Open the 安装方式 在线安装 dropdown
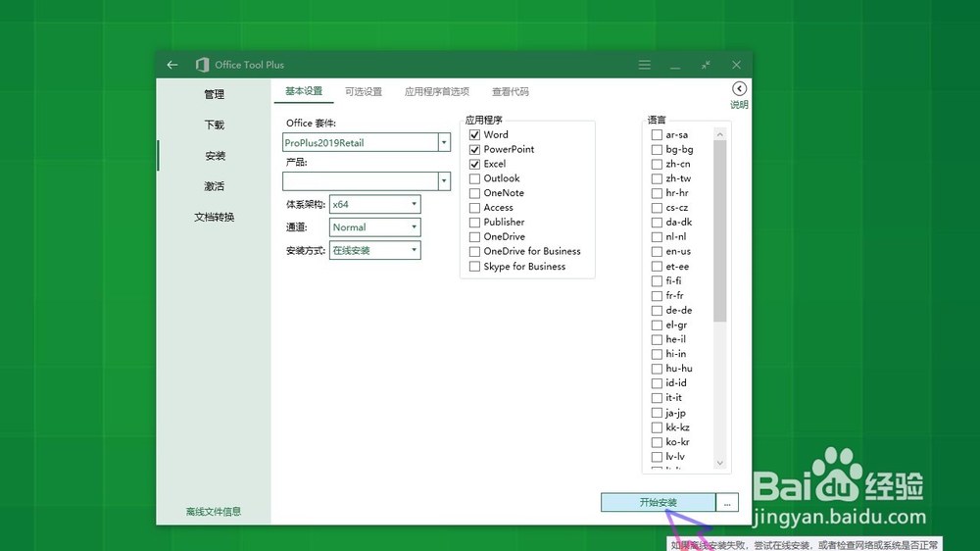This screenshot has width=980, height=551. 375,250
